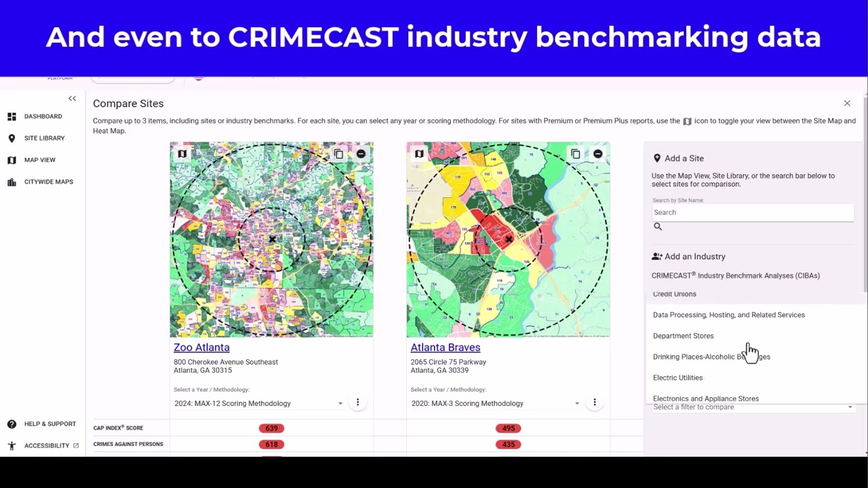The image size is (868, 488).
Task: Click copy icon on Atlanta Braves map
Action: tap(575, 154)
